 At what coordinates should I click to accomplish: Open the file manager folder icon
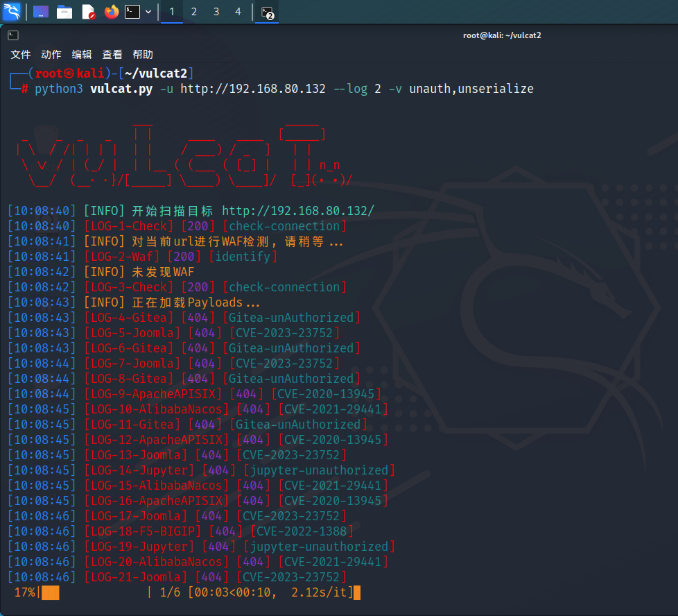tap(64, 12)
